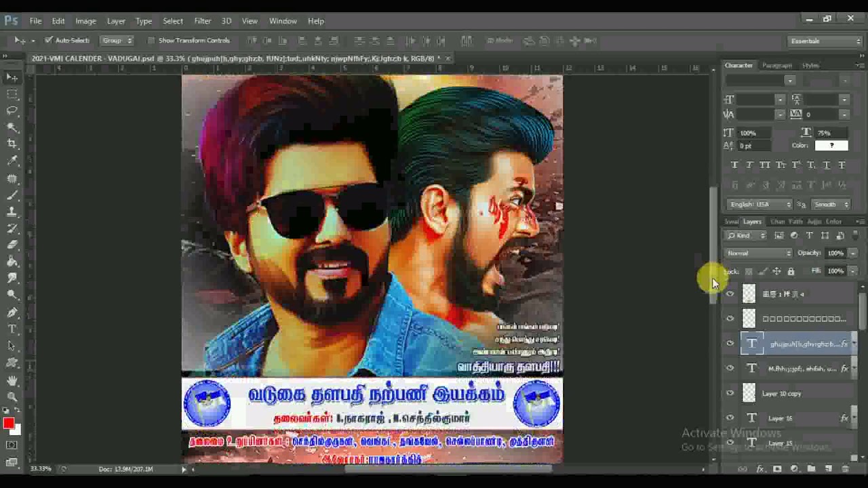Image resolution: width=868 pixels, height=488 pixels.
Task: Switch to the Styles tab
Action: click(x=810, y=66)
